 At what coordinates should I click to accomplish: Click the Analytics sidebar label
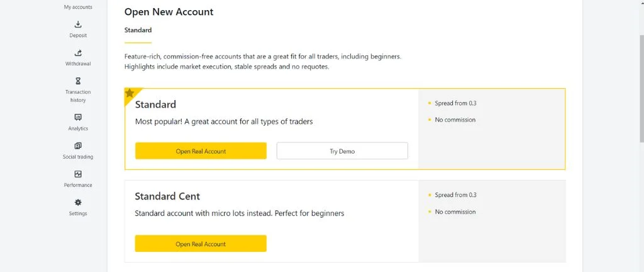(78, 128)
